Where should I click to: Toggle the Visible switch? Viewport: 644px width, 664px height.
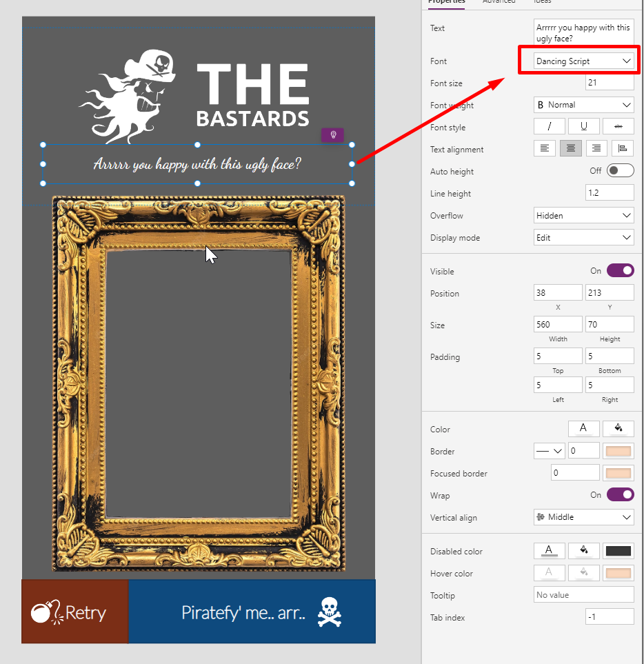pos(621,270)
